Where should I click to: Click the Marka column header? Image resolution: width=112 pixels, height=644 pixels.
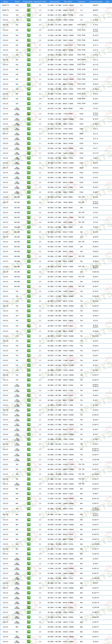coord(5,1)
